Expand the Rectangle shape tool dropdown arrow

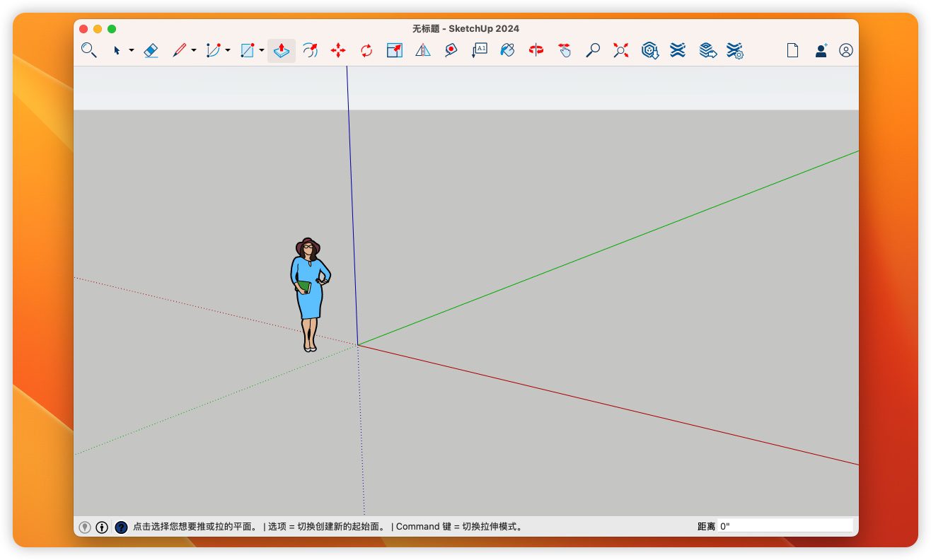pyautogui.click(x=262, y=50)
